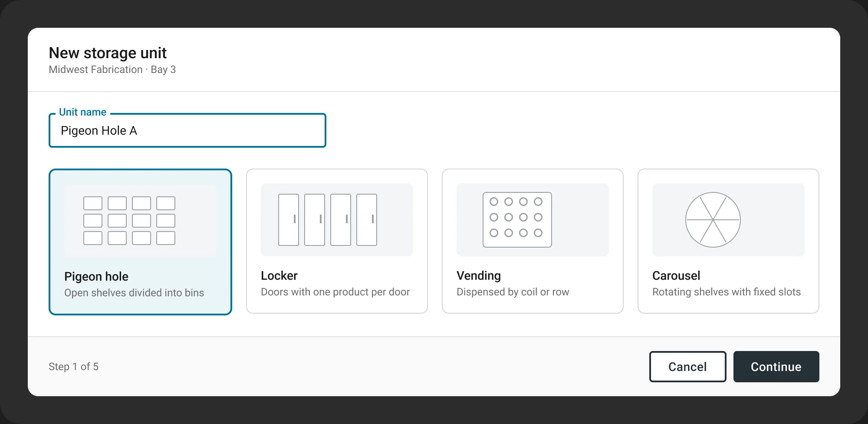The width and height of the screenshot is (868, 424).
Task: Continue to the next step
Action: coord(776,367)
